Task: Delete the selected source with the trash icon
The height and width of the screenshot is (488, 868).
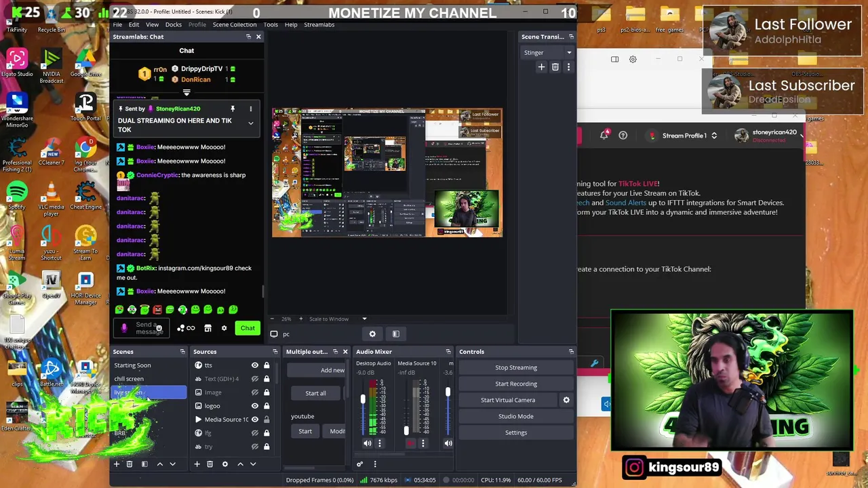Action: click(x=210, y=464)
